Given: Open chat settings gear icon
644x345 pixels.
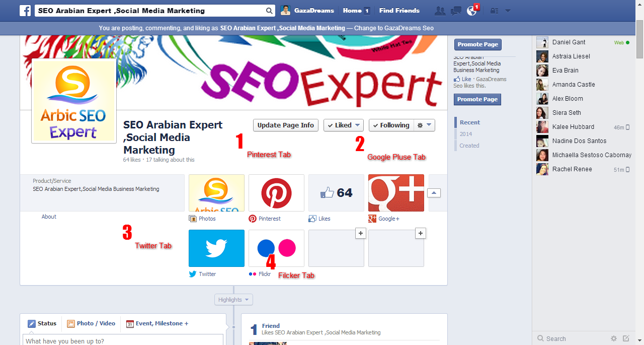Looking at the screenshot, I should (613, 338).
